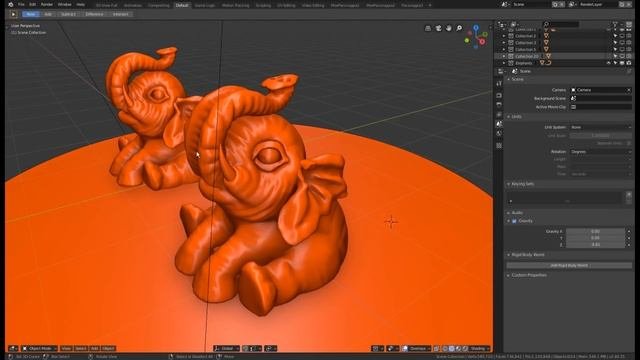The height and width of the screenshot is (360, 640).
Task: Switch to the Default workspace tab
Action: (182, 5)
